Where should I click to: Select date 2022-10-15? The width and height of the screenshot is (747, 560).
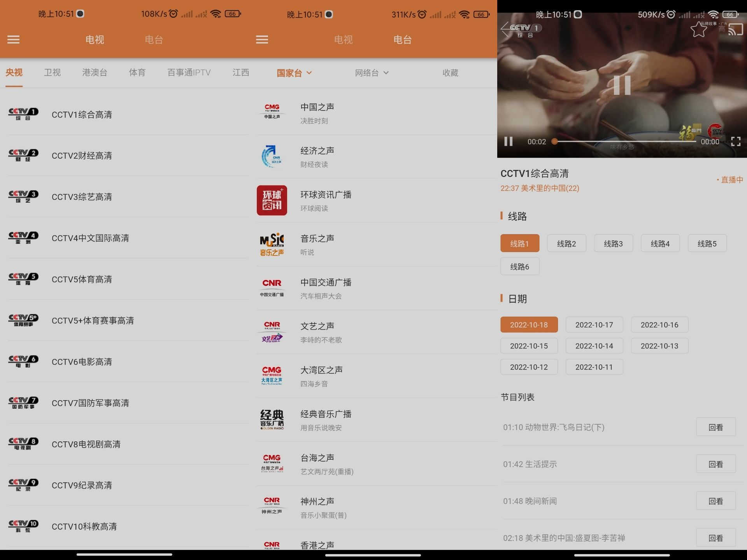point(529,346)
